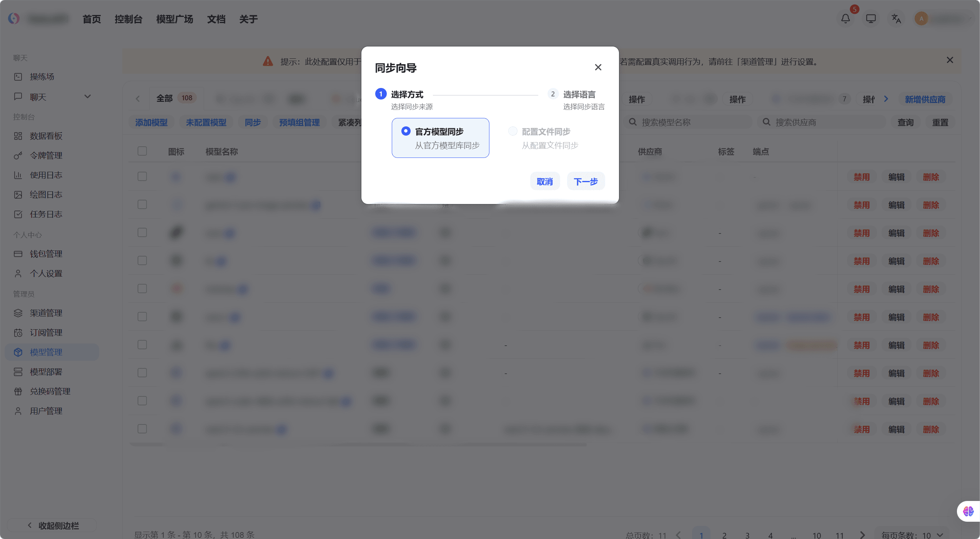Click the language switcher icon in top bar
This screenshot has height=539, width=980.
click(x=896, y=18)
